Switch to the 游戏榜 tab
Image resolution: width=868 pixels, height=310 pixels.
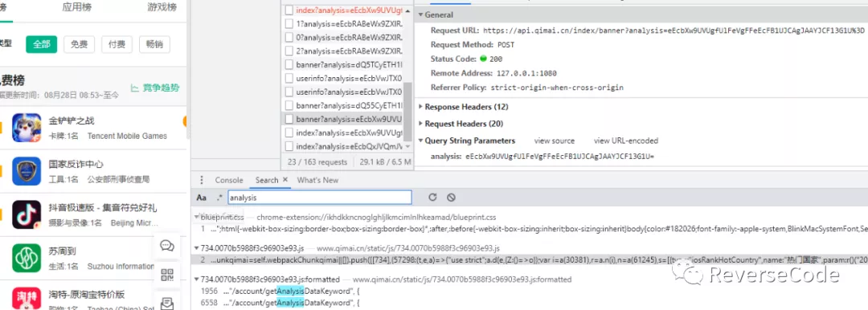[x=162, y=8]
